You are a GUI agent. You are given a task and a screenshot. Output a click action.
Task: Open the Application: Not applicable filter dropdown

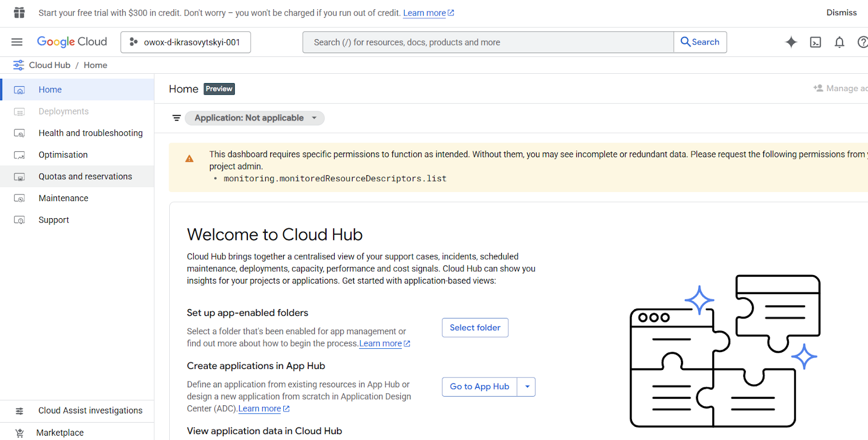[254, 118]
